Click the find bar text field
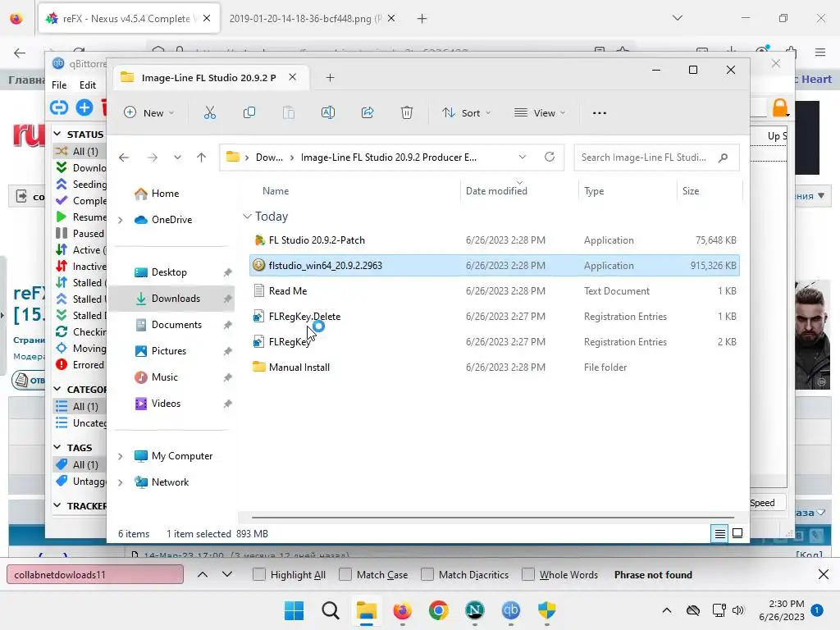 (95, 575)
